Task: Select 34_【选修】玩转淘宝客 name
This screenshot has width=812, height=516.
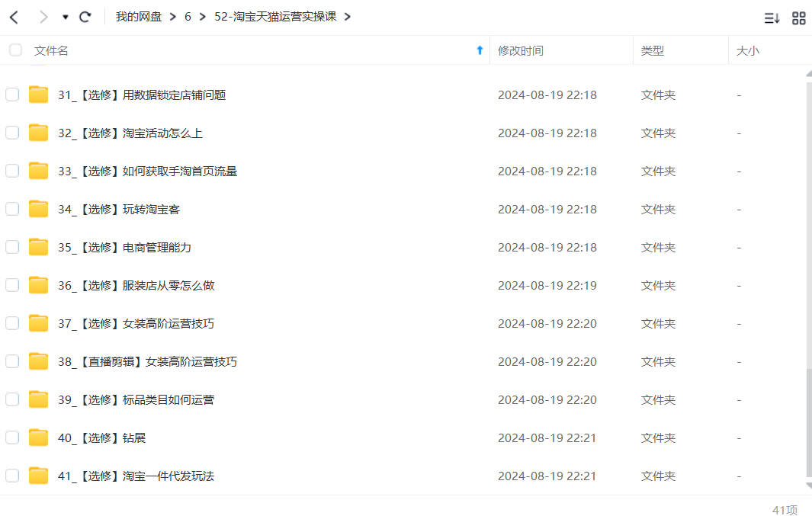Action: [119, 209]
